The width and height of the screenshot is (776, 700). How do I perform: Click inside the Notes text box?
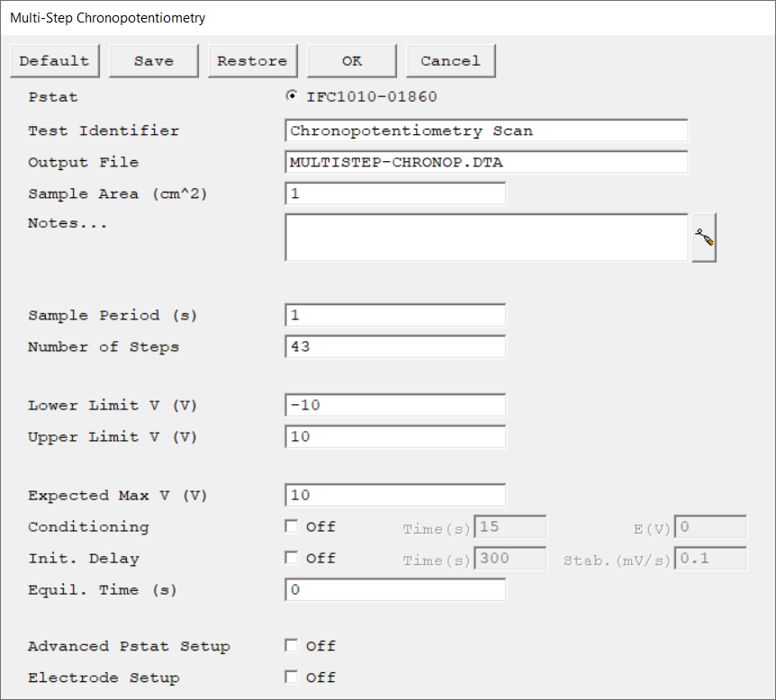click(486, 238)
